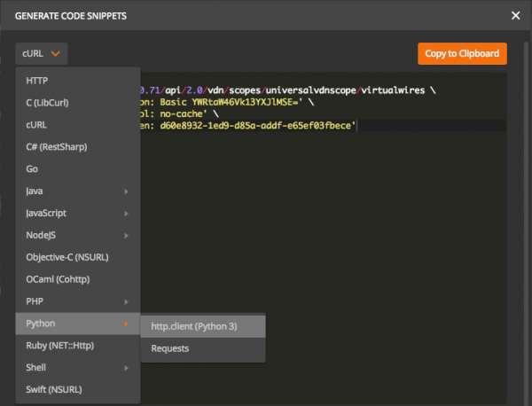
Task: Expand the PHP submenu
Action: [126, 302]
